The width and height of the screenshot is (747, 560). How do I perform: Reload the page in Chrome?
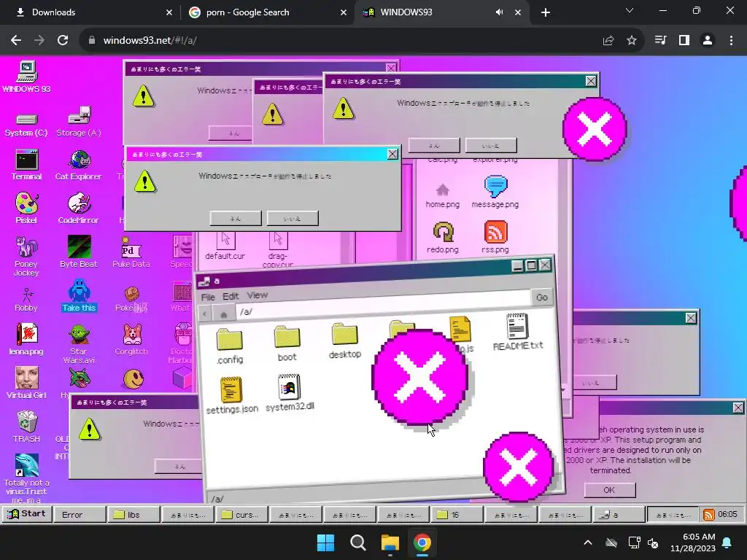(63, 41)
